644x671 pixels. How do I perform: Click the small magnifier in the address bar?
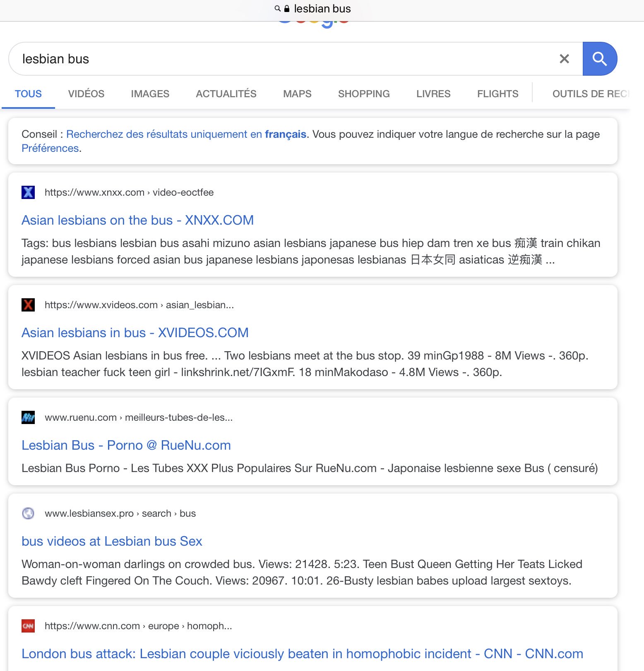(x=277, y=9)
